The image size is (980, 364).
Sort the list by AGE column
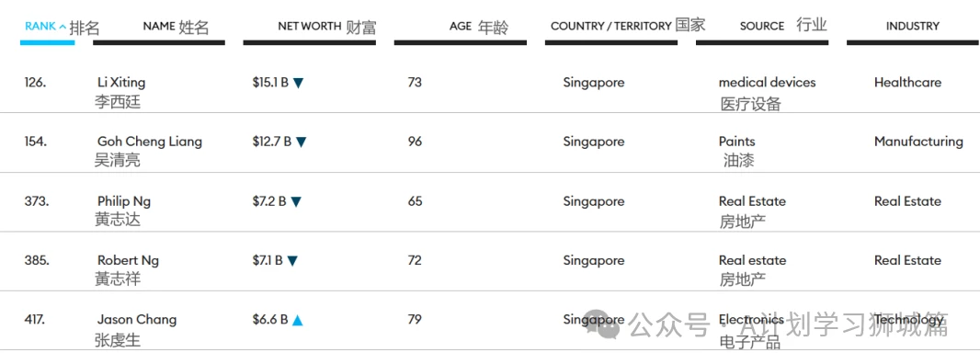(461, 27)
